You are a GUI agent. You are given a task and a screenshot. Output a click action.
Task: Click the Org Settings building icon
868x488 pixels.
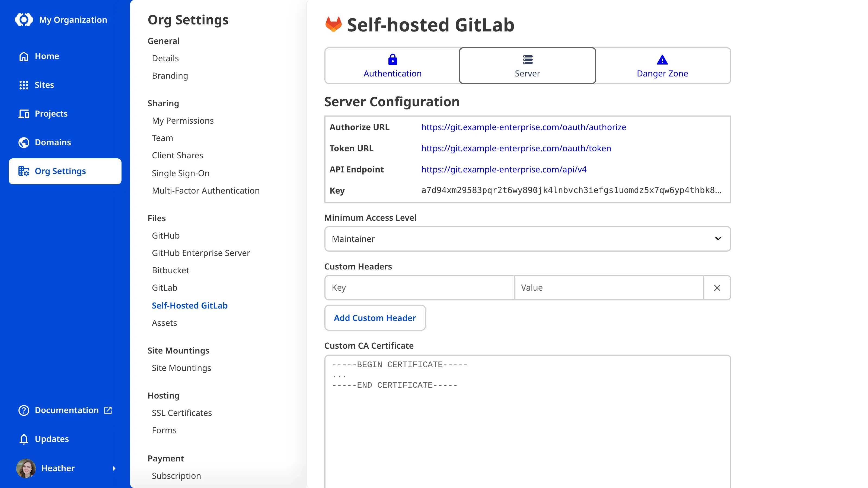click(24, 171)
